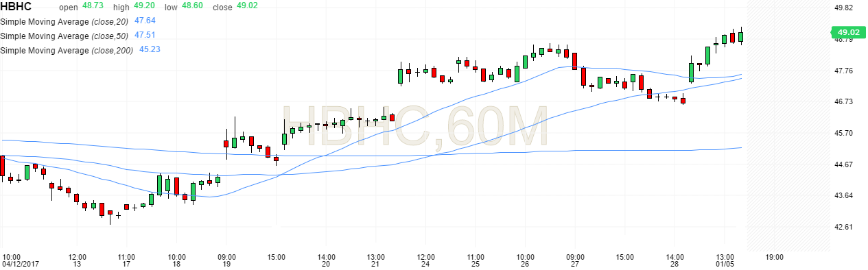
Task: Click the 10:00 time label above date 26
Action: (525, 256)
